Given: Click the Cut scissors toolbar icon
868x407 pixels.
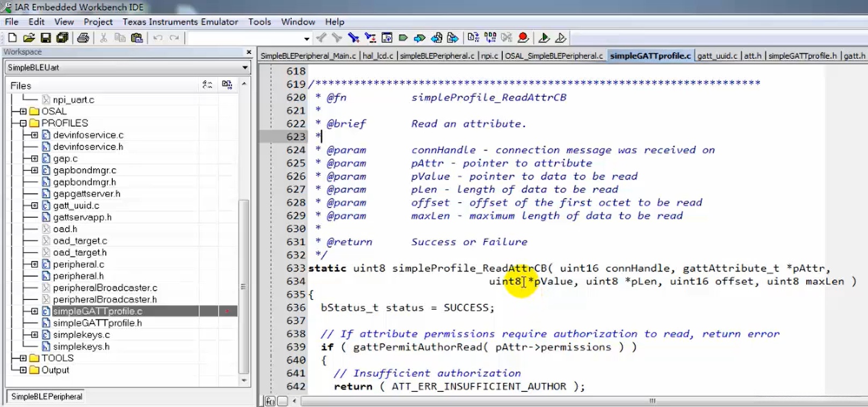Looking at the screenshot, I should point(104,38).
